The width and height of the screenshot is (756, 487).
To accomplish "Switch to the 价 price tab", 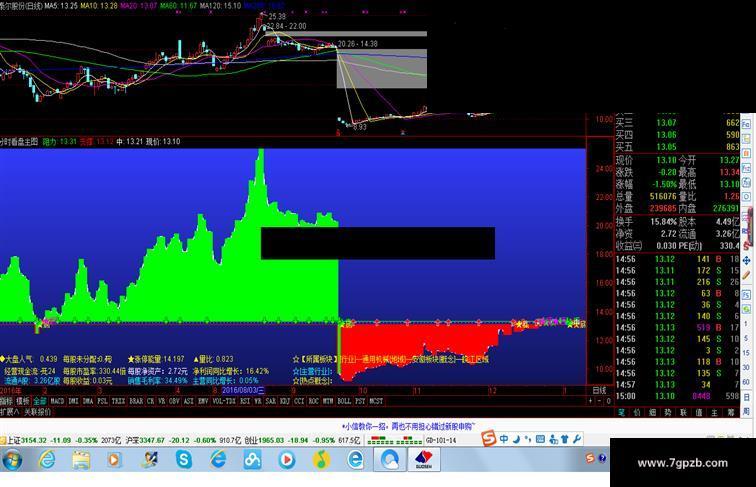I will point(636,413).
